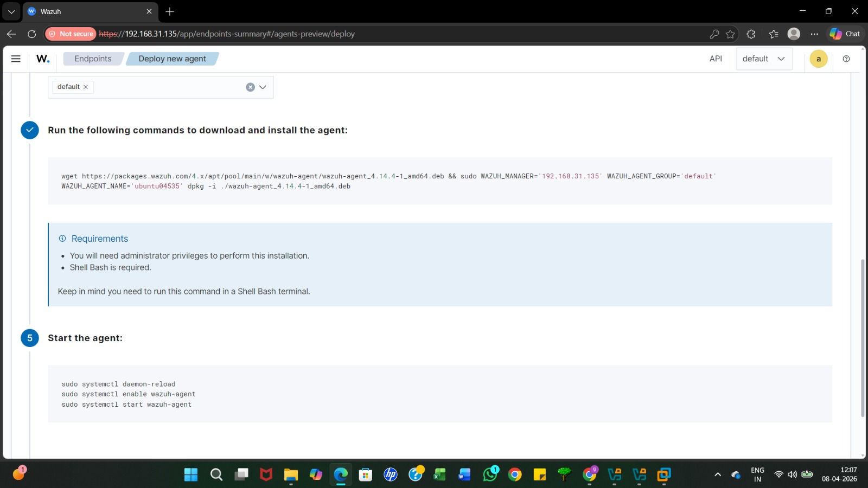Open the ENG IN language switcher
The image size is (868, 488).
(x=757, y=474)
